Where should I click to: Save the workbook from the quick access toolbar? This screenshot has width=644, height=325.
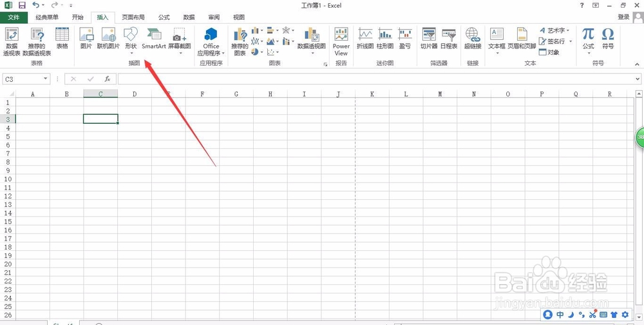click(22, 5)
